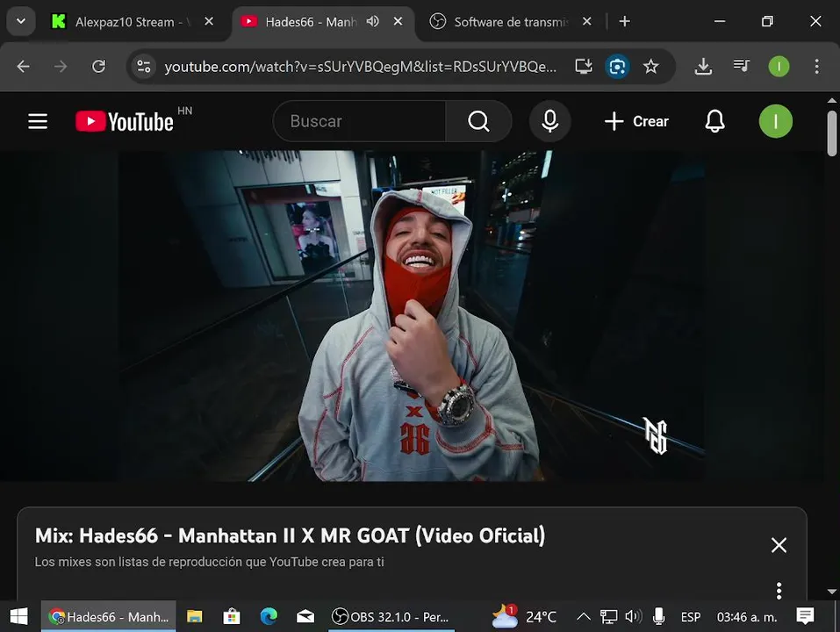This screenshot has height=632, width=840.
Task: Select Chrome Hades66 taskbar button
Action: [109, 616]
